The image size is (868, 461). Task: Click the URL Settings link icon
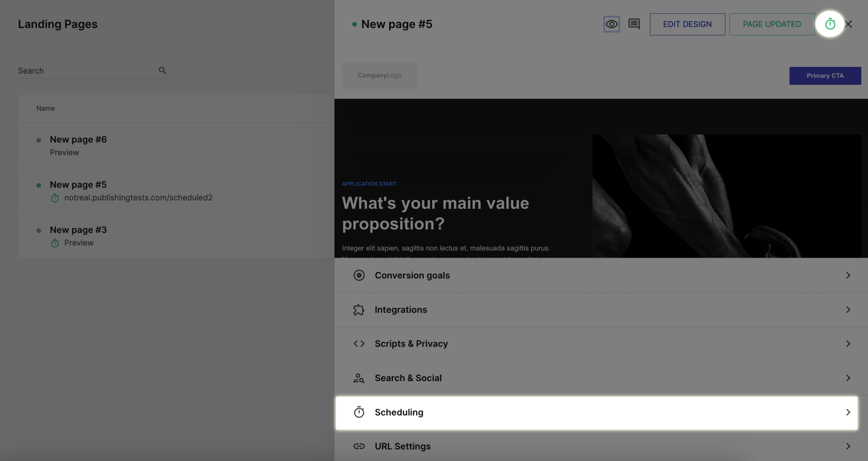359,446
